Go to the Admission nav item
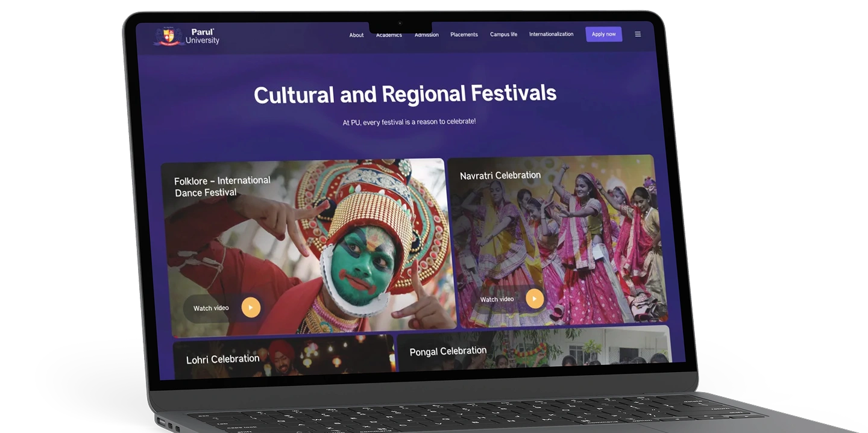Viewport: 868px width, 433px height. (x=426, y=35)
